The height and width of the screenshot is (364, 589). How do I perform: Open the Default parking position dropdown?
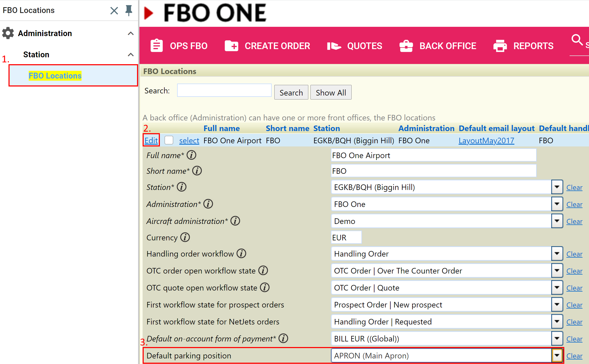click(557, 356)
